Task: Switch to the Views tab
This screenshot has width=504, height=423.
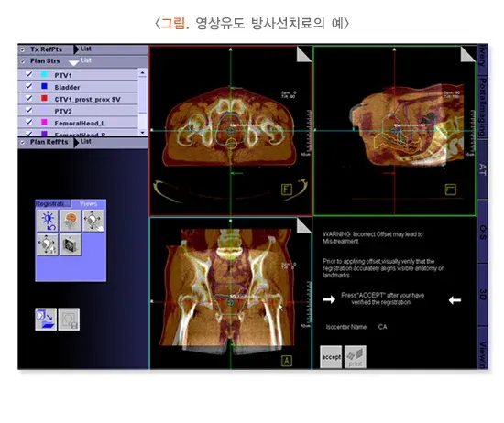Action: coord(88,203)
